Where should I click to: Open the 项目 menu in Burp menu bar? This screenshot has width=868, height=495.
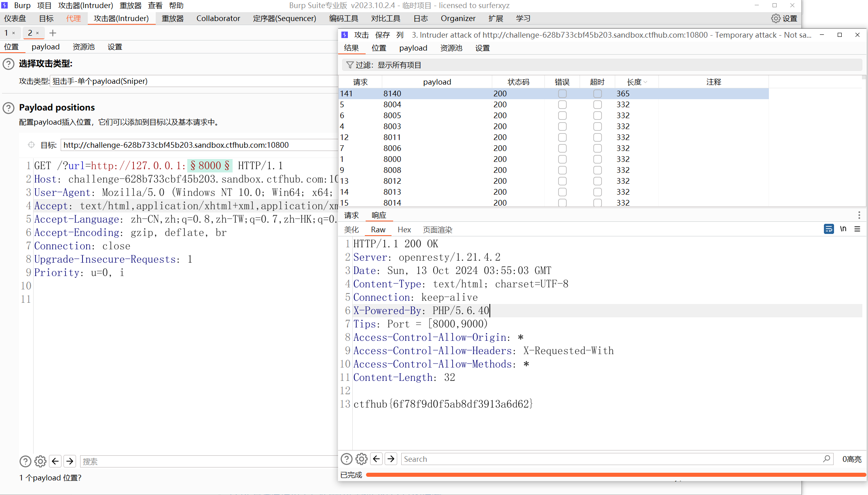44,5
